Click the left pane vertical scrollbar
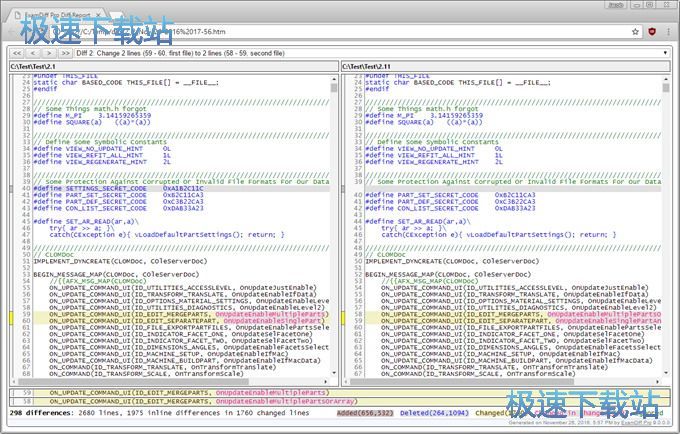 [333, 220]
